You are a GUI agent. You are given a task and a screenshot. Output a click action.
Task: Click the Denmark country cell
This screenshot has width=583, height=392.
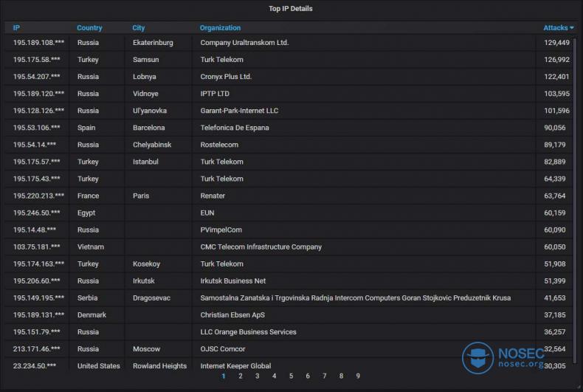pos(92,315)
